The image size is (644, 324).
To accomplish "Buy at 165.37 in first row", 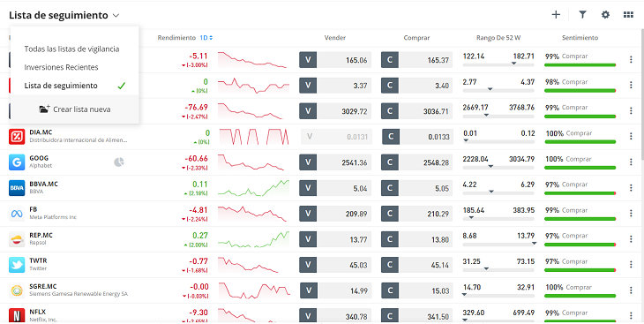I will 417,60.
